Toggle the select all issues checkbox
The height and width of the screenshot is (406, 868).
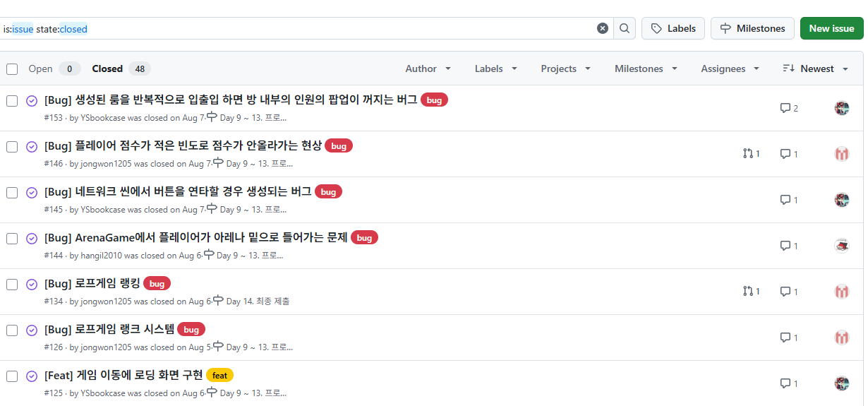[x=12, y=68]
